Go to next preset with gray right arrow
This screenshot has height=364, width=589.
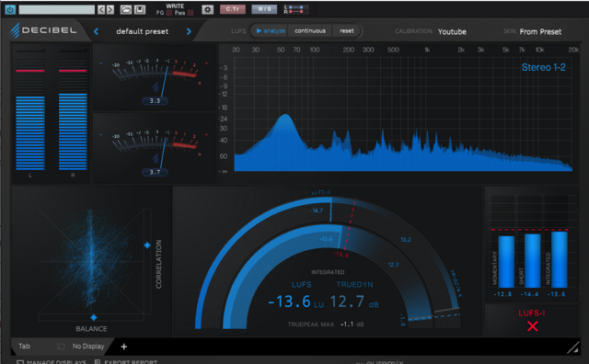pos(110,9)
